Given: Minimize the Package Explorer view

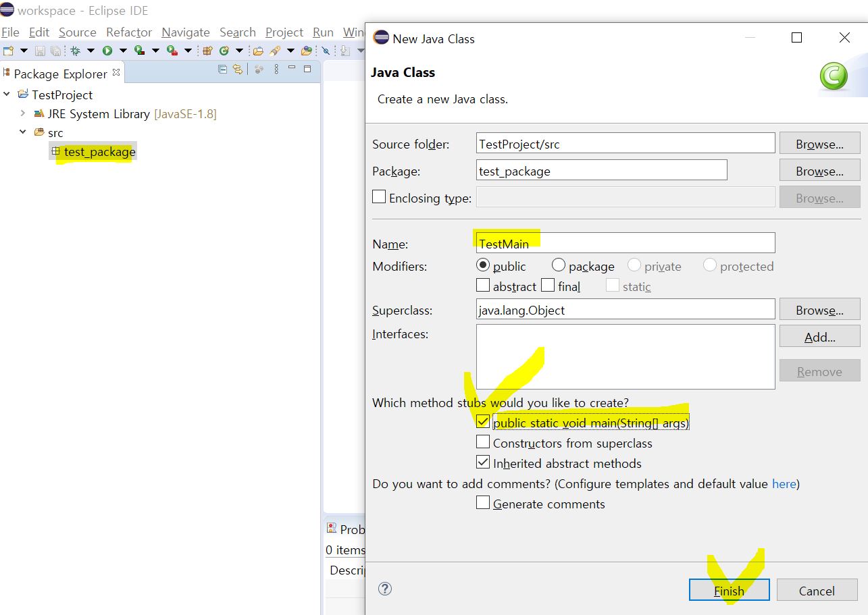Looking at the screenshot, I should 292,67.
